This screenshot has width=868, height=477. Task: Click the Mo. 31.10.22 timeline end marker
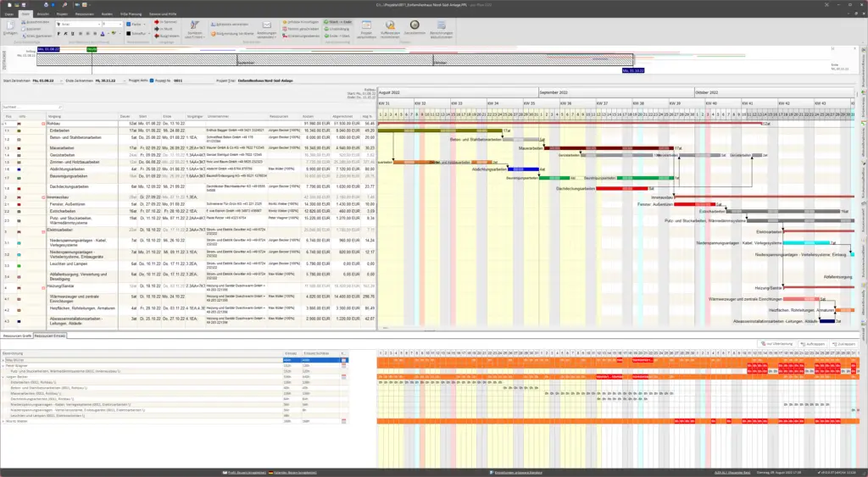pyautogui.click(x=632, y=71)
